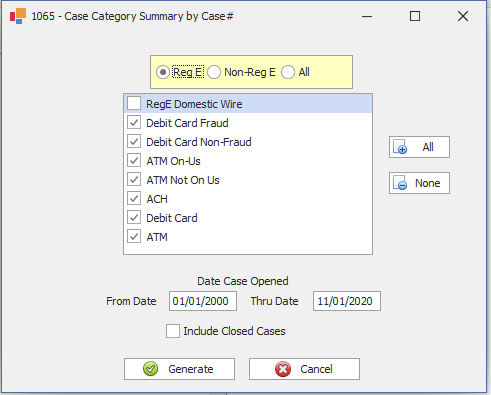Screen dimensions: 491x395
Task: Uncheck the Debit Card Fraud checkbox
Action: click(134, 123)
